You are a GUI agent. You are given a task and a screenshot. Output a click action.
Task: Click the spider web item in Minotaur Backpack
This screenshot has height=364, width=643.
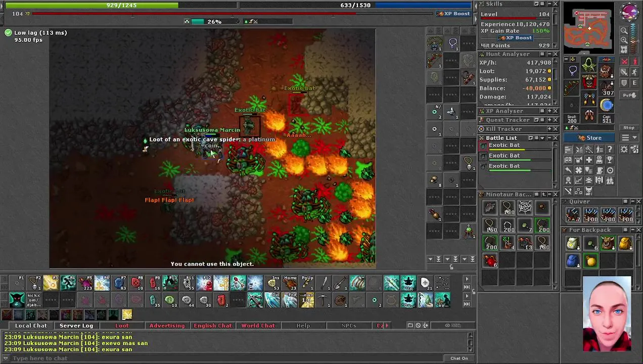[525, 207]
